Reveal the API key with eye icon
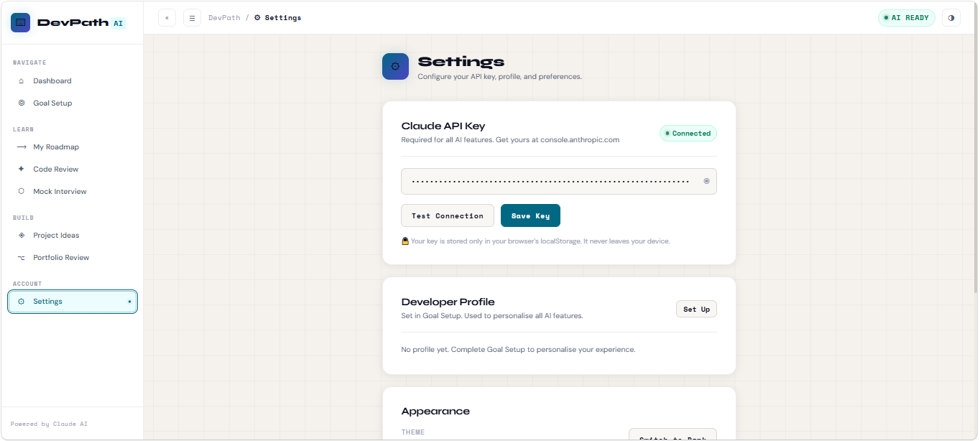 (706, 181)
